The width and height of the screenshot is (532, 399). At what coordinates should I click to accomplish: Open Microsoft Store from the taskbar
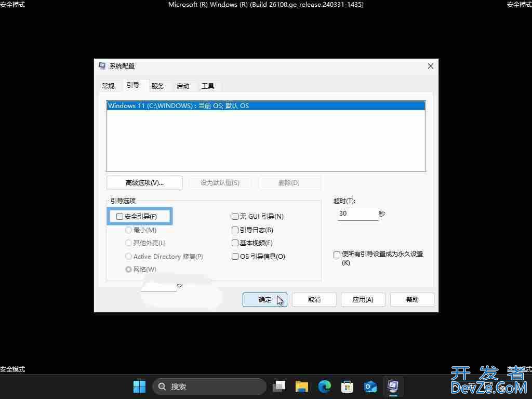coord(347,387)
